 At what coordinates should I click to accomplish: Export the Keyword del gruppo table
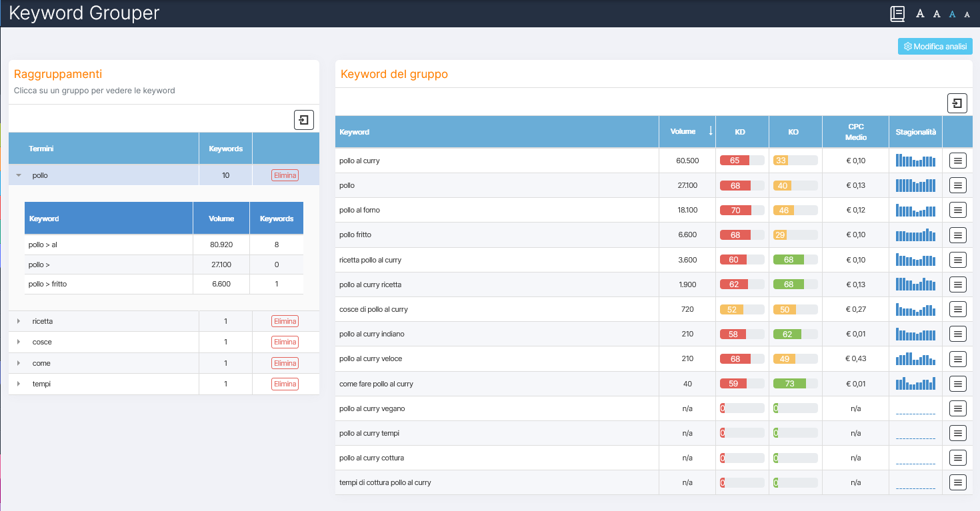pos(957,103)
